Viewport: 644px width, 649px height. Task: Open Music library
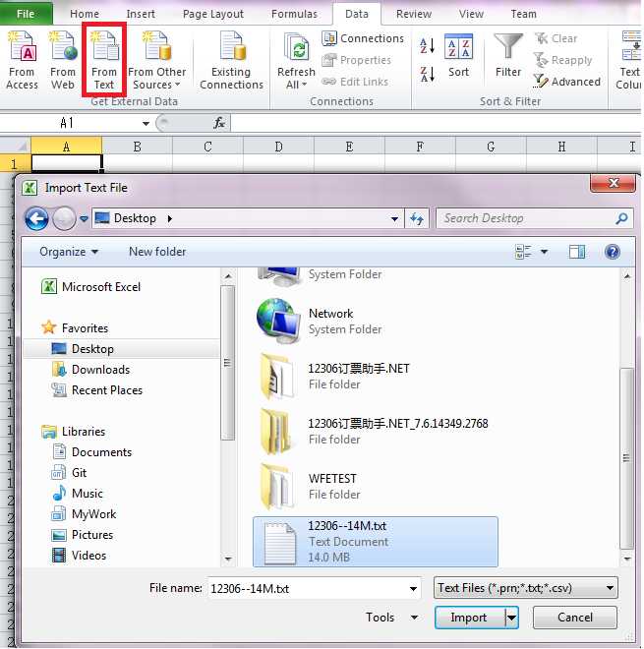[x=77, y=494]
